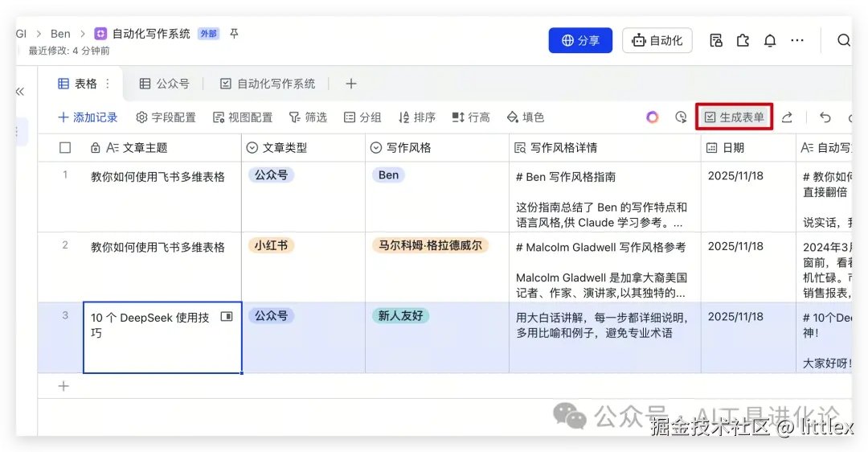Click the 小红书 tag in row 2
This screenshot has height=452, width=868.
tap(272, 245)
